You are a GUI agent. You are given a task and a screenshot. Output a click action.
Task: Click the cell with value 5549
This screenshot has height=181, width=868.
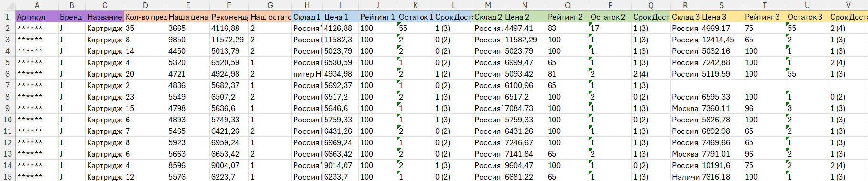[x=188, y=97]
